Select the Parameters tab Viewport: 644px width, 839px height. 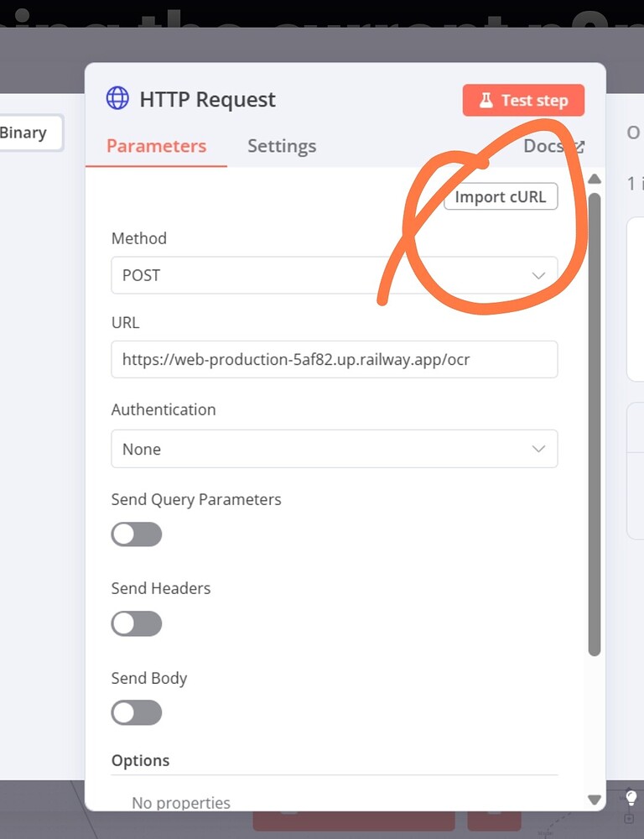click(x=156, y=145)
